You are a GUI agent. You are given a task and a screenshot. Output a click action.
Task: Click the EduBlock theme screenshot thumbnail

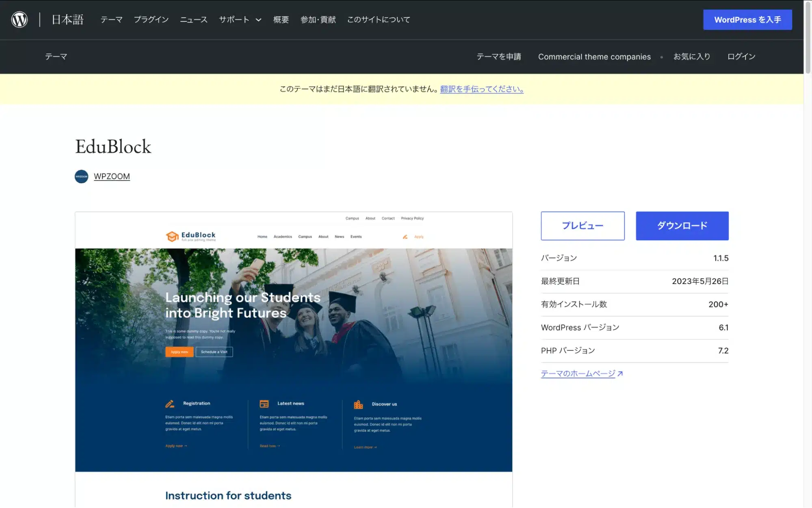pos(294,359)
